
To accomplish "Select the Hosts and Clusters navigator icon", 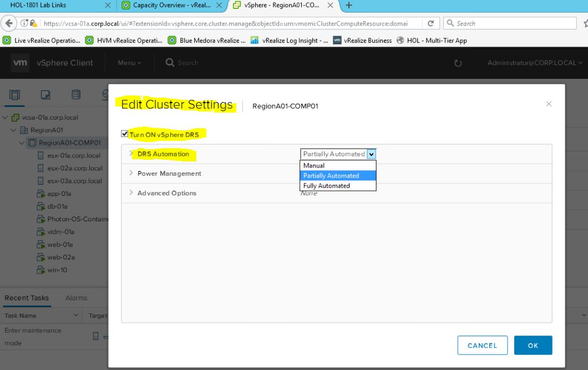I will click(14, 95).
